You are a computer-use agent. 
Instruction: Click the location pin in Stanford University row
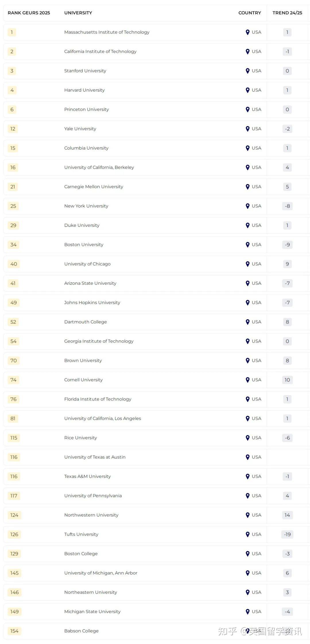coord(247,71)
